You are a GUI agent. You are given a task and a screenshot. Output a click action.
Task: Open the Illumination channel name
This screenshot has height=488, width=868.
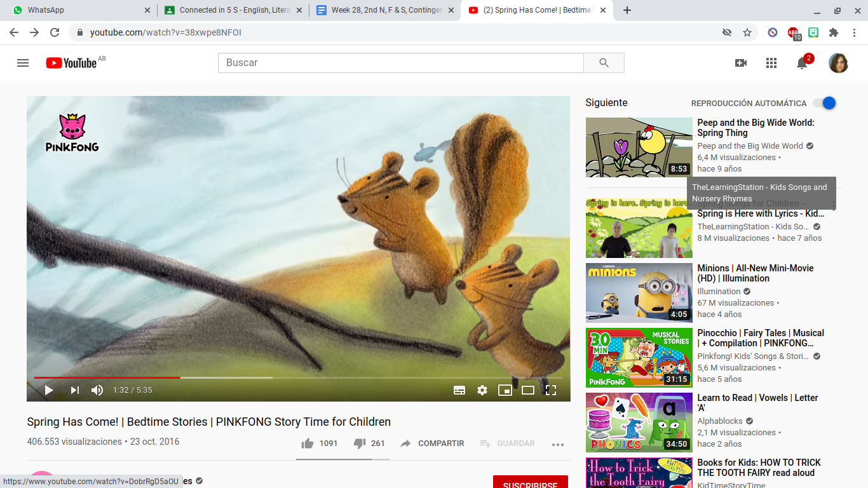719,292
